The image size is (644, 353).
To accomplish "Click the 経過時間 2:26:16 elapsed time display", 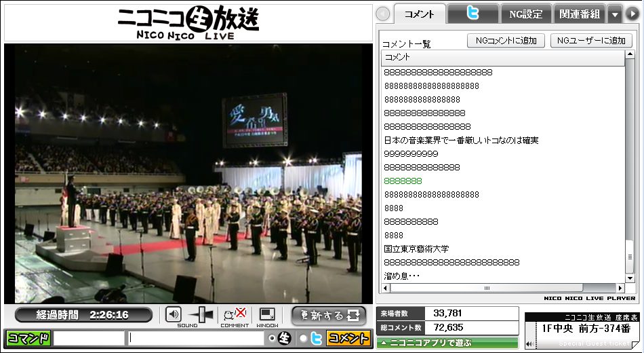I will (x=83, y=315).
